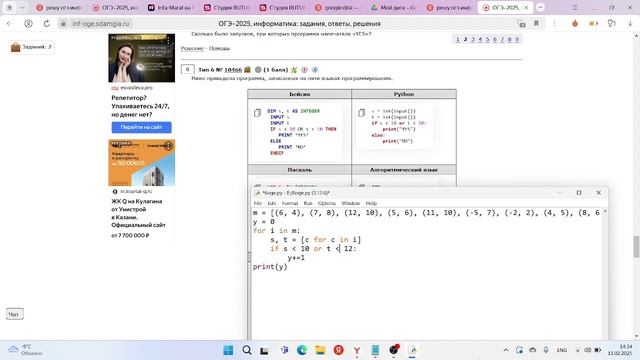Click the address field showing inf-oge.sdamgia.ru
This screenshot has width=640, height=360.
pyautogui.click(x=101, y=24)
